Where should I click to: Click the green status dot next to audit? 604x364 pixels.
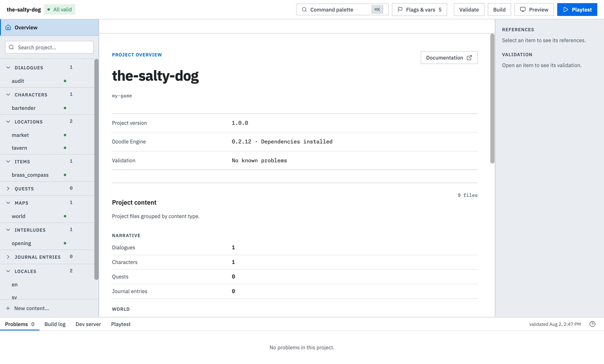coord(65,81)
